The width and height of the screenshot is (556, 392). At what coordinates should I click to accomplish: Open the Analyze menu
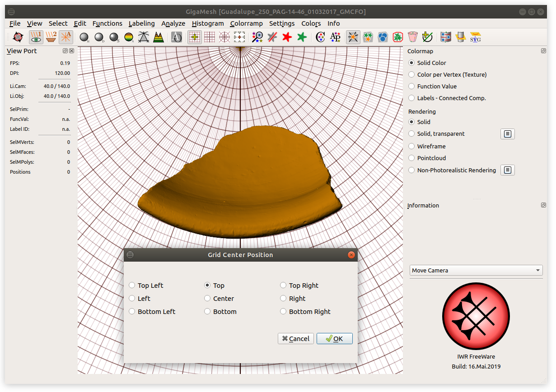tap(173, 23)
